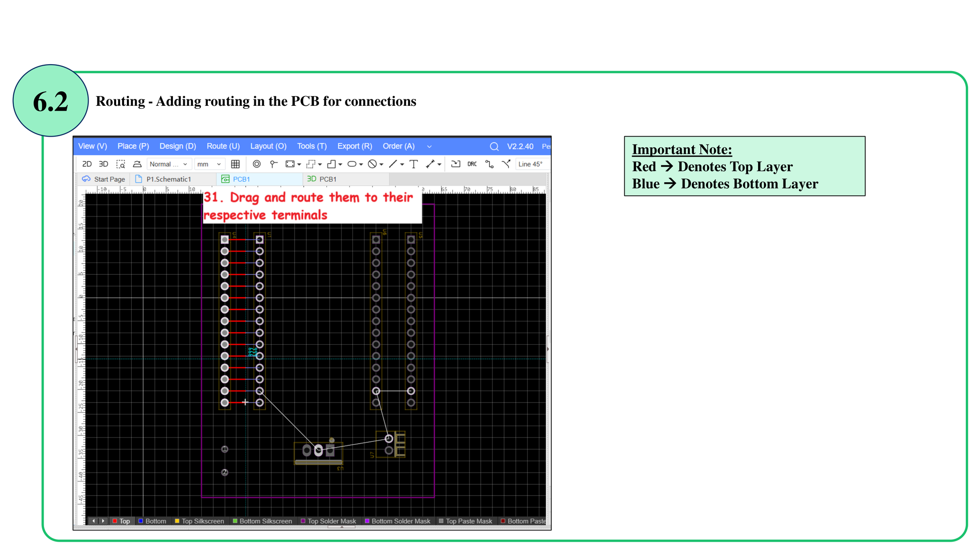
Task: Select the prohibited region tool
Action: (372, 164)
